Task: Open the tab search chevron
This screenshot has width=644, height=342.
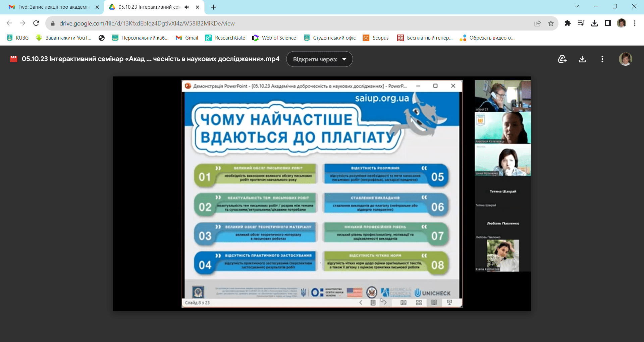Action: pyautogui.click(x=577, y=6)
